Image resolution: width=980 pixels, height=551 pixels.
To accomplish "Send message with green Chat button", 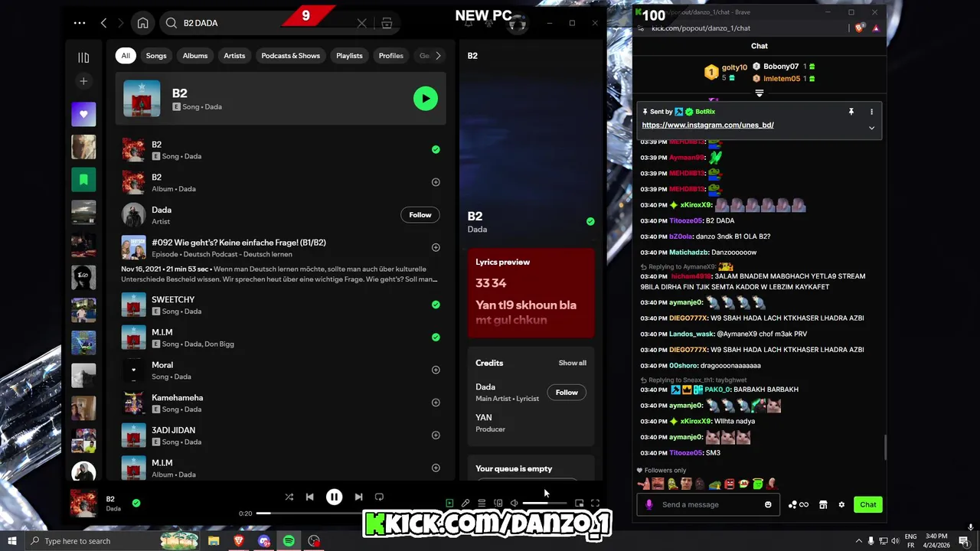I will tap(868, 504).
